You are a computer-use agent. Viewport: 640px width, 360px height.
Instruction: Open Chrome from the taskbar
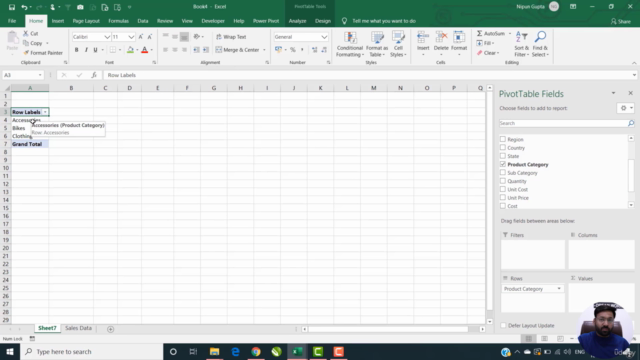(x=256, y=351)
